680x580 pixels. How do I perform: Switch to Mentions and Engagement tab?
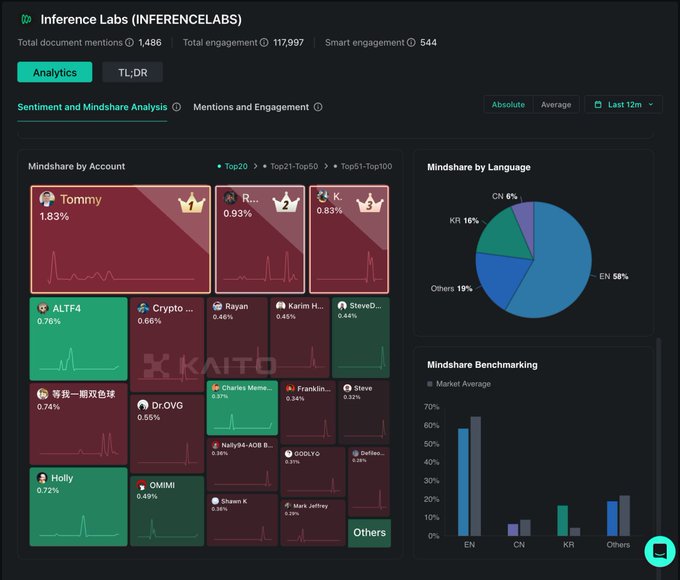(x=250, y=107)
